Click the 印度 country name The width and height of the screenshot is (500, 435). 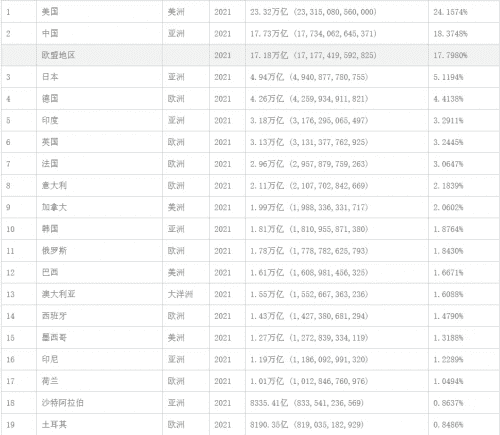tap(50, 120)
